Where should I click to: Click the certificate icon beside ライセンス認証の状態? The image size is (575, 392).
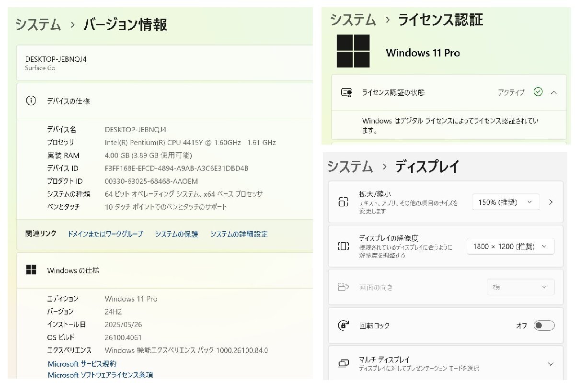346,92
